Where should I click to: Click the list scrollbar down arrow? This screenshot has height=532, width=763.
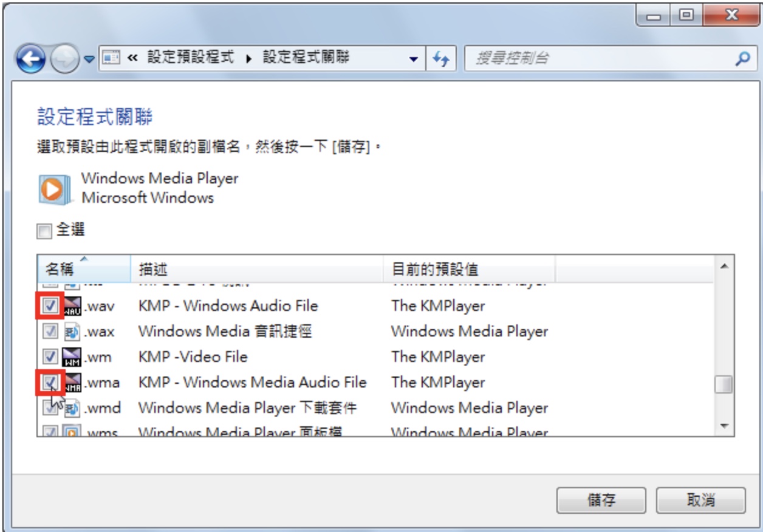tap(724, 426)
